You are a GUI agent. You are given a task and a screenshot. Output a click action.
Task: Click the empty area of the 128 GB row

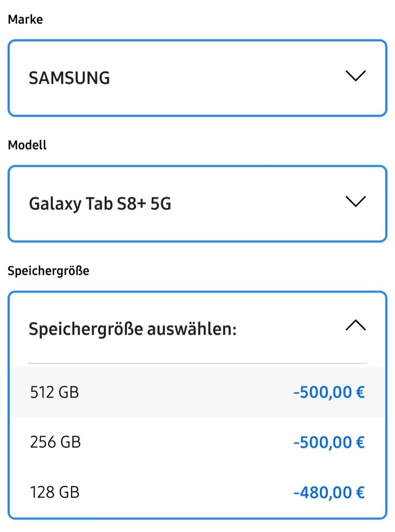187,492
